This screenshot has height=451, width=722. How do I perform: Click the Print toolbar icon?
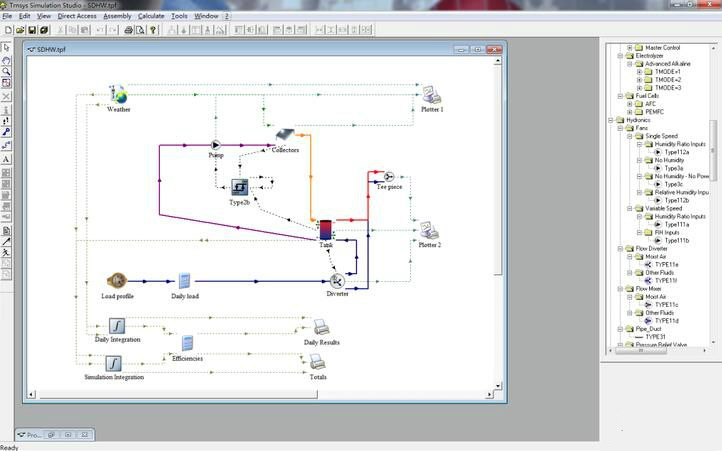(x=128, y=29)
